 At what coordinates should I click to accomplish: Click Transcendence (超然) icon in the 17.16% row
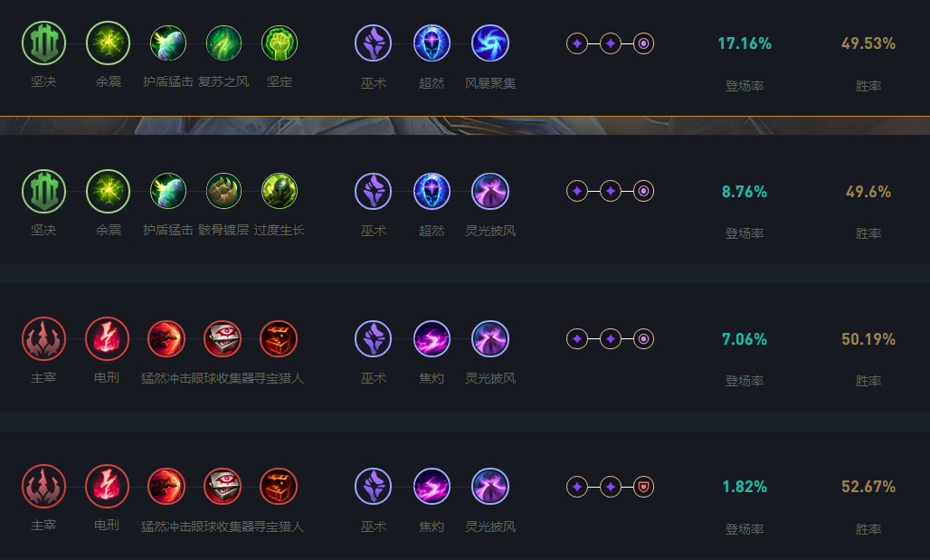coord(432,43)
